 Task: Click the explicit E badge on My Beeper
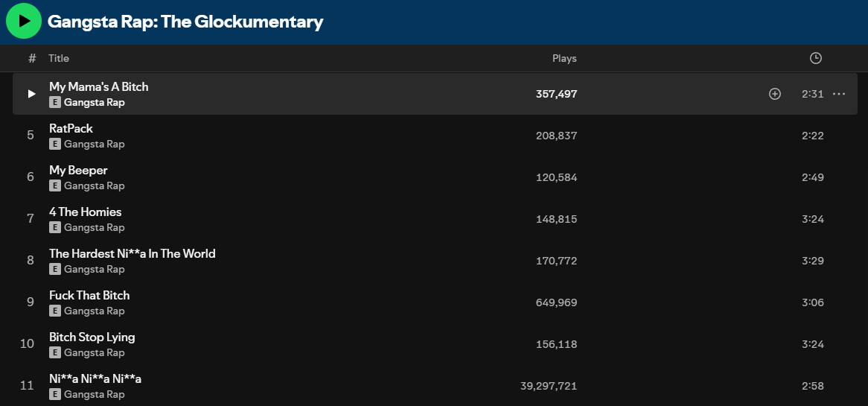tap(55, 185)
